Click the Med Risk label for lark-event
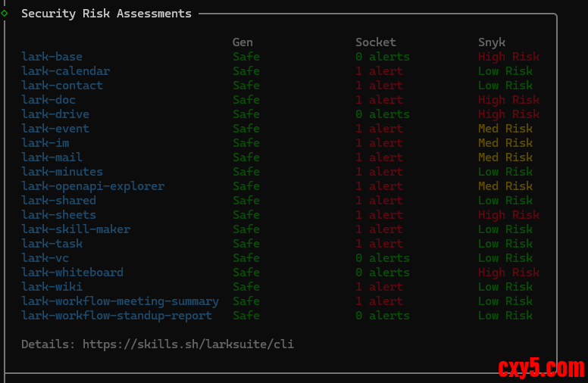 (x=505, y=129)
